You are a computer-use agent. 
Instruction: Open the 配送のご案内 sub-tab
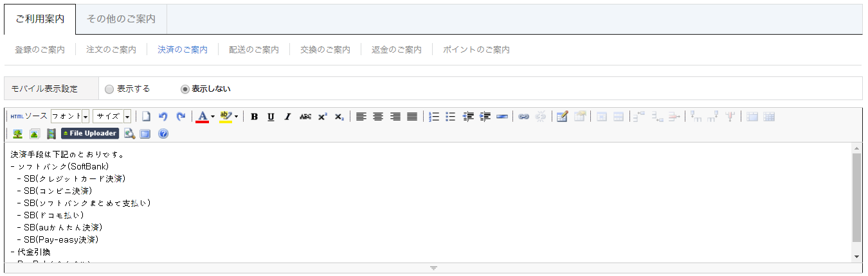click(253, 49)
